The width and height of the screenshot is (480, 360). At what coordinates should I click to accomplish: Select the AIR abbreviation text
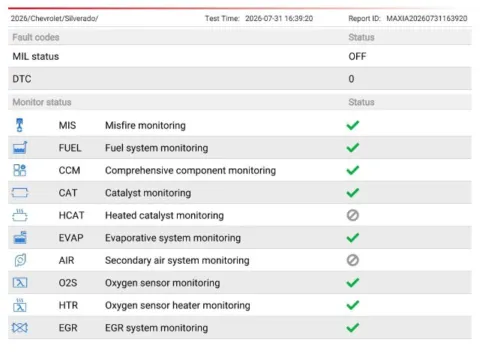point(66,260)
